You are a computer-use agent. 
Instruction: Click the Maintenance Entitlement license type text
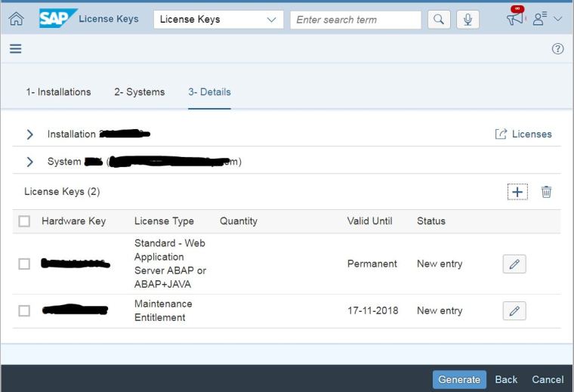pyautogui.click(x=163, y=310)
